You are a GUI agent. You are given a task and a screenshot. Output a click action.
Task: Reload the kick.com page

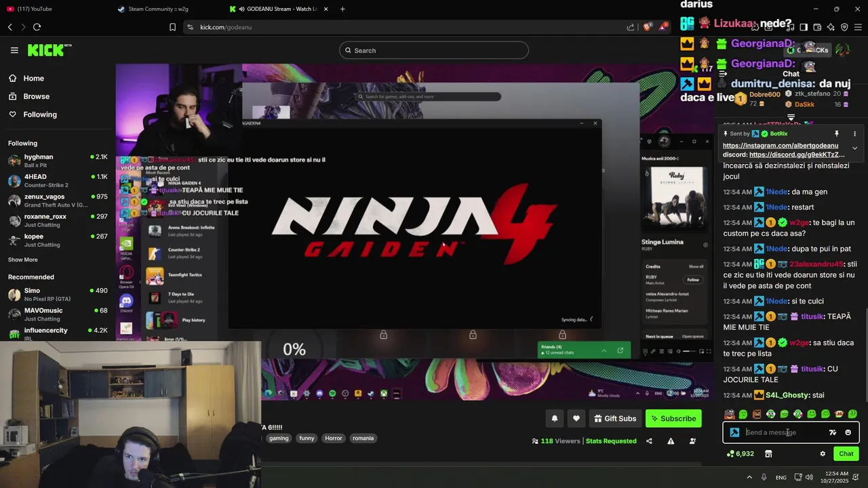point(37,27)
